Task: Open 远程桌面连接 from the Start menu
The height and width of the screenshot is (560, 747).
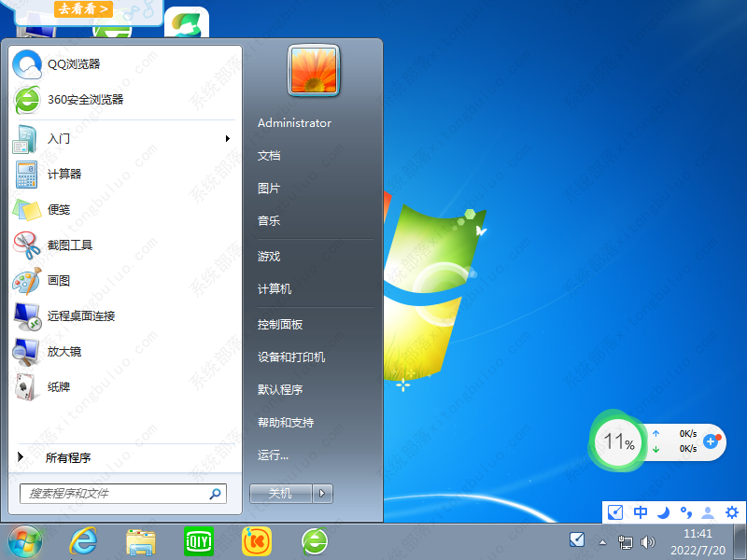Action: point(80,316)
